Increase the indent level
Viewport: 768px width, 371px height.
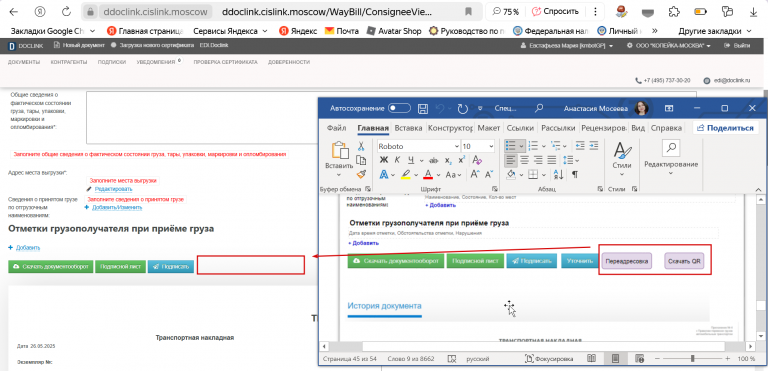click(594, 146)
